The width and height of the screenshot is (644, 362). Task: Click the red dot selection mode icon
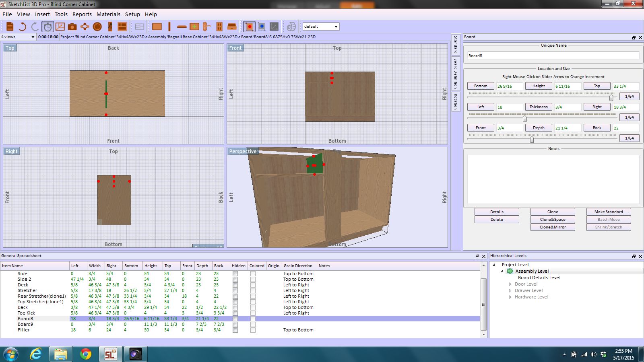[249, 27]
